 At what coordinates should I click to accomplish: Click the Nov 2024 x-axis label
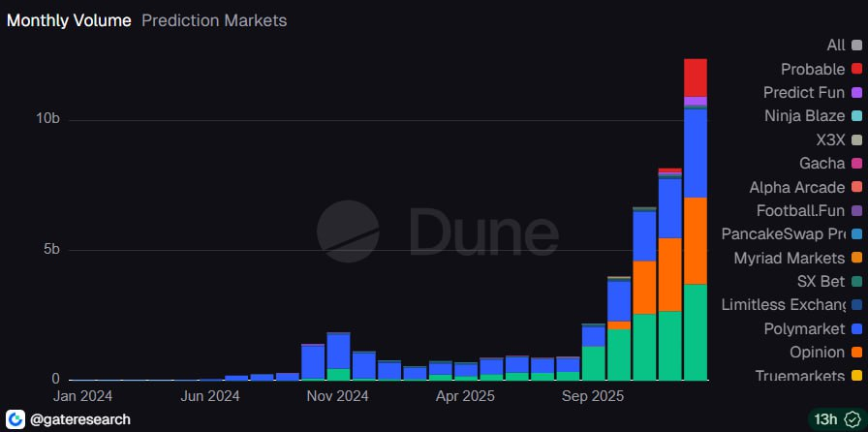(338, 396)
